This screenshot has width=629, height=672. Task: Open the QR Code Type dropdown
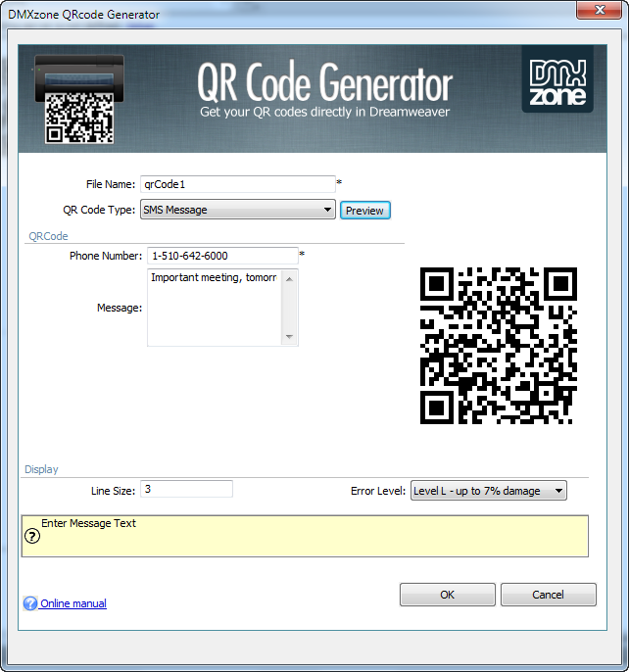237,210
